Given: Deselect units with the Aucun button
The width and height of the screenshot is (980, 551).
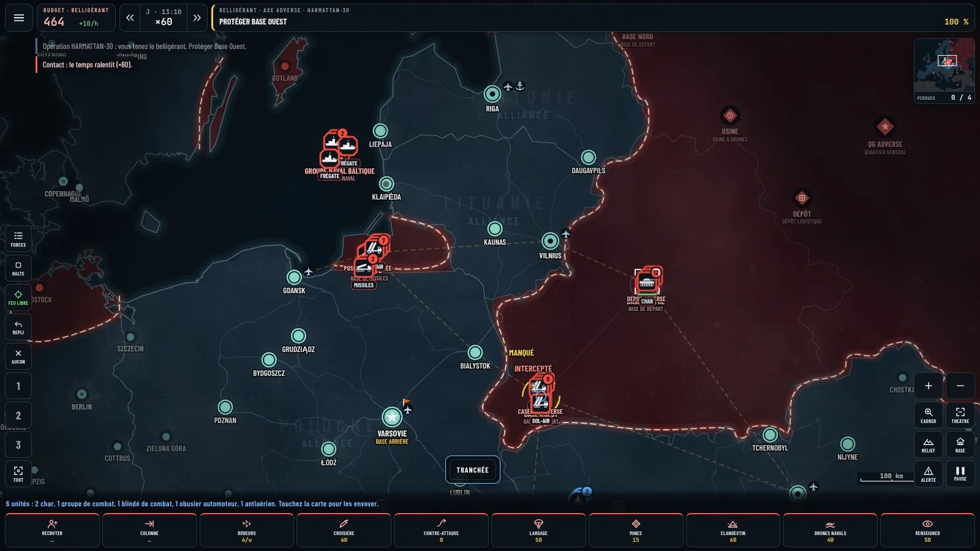Looking at the screenshot, I should (18, 356).
